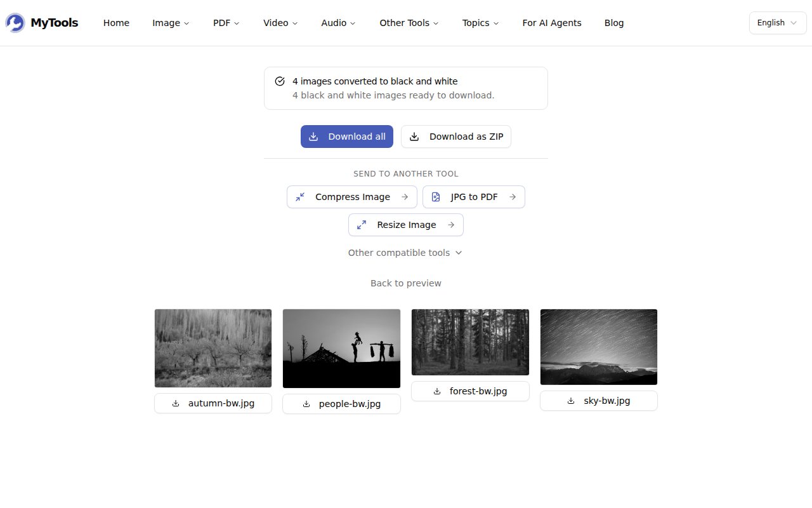Download the autumn-bw.jpg file
812x508 pixels.
point(213,403)
